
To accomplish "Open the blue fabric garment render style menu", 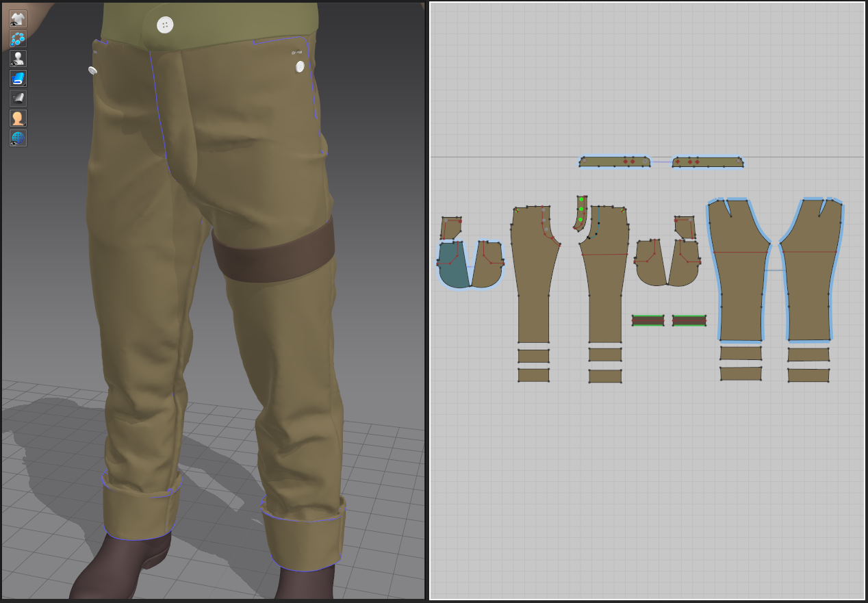I will pyautogui.click(x=18, y=78).
